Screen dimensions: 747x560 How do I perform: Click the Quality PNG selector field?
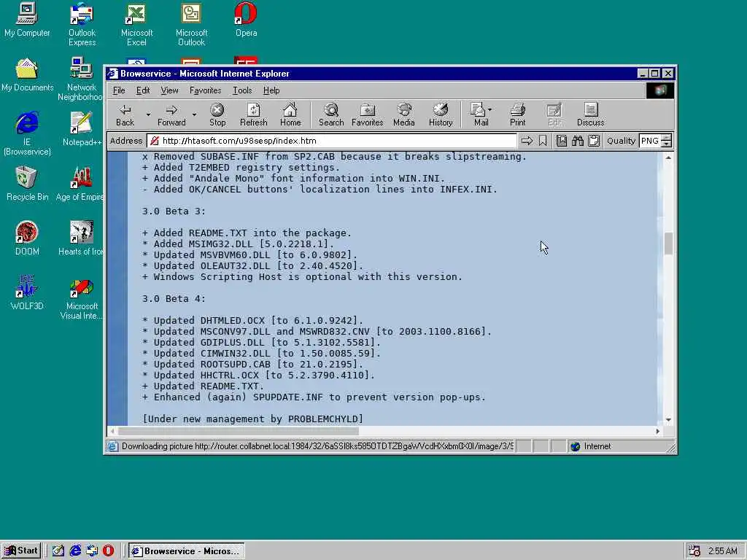650,141
